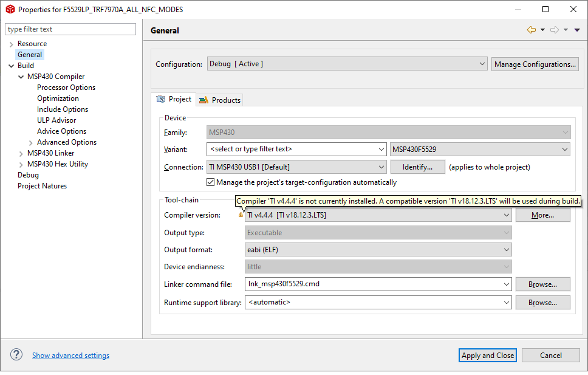
Task: Click the forward navigation arrow icon
Action: point(554,30)
